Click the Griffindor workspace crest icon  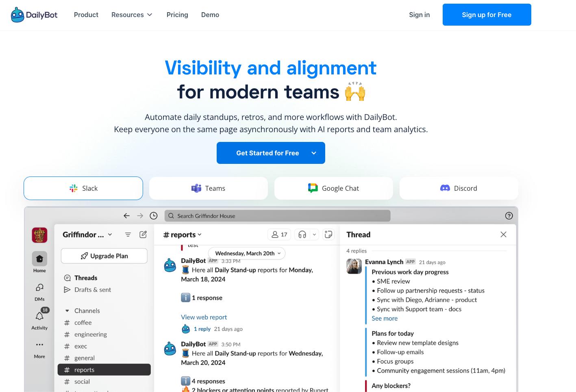click(x=39, y=235)
